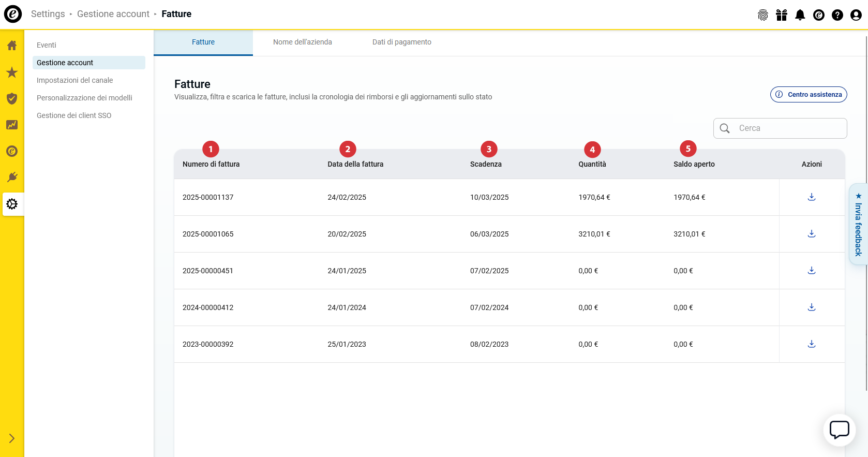Download invoice 2023-00000392
This screenshot has height=457, width=868.
click(x=811, y=344)
